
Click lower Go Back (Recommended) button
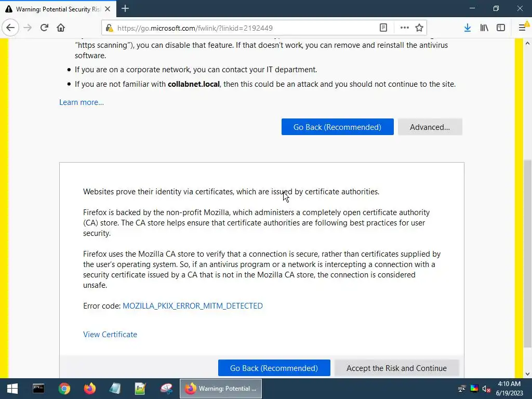click(x=274, y=368)
